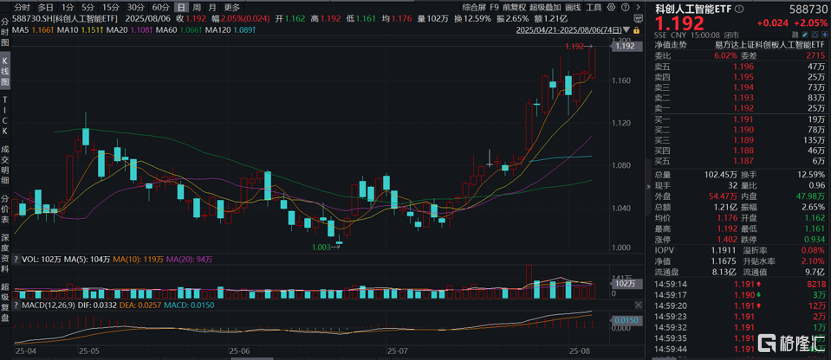Click the IOPV value 1.1911

(725, 251)
